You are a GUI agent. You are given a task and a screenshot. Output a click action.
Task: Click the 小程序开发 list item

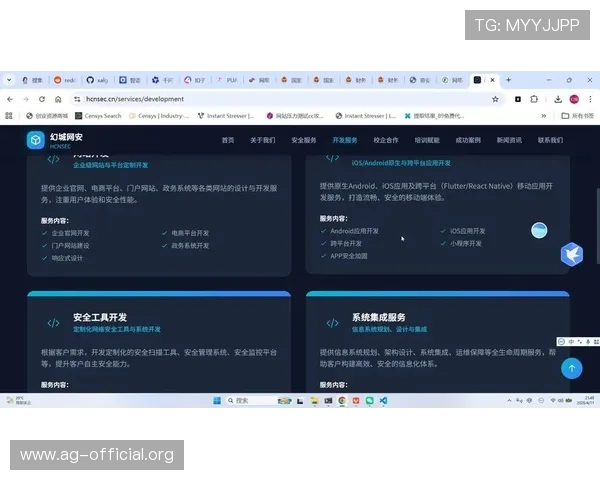(x=466, y=243)
